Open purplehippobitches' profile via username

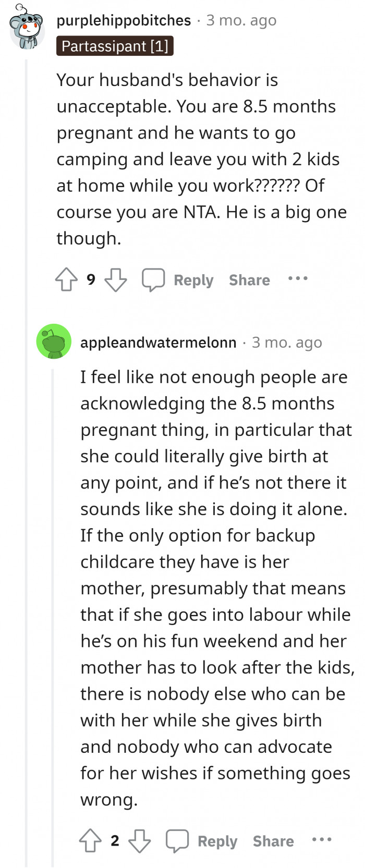(x=123, y=20)
